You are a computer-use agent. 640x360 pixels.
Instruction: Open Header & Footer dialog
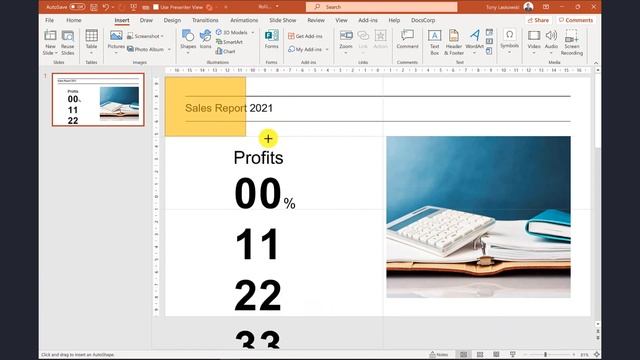tap(453, 42)
